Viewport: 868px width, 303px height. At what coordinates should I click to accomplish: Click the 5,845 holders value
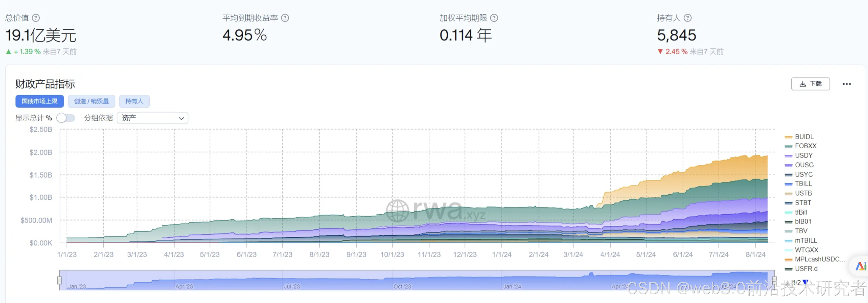[x=676, y=35]
